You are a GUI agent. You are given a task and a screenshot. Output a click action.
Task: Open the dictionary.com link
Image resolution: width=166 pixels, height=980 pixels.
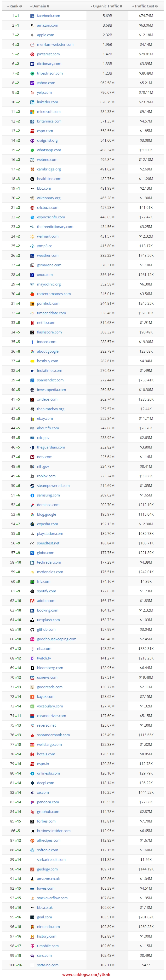coord(49,64)
